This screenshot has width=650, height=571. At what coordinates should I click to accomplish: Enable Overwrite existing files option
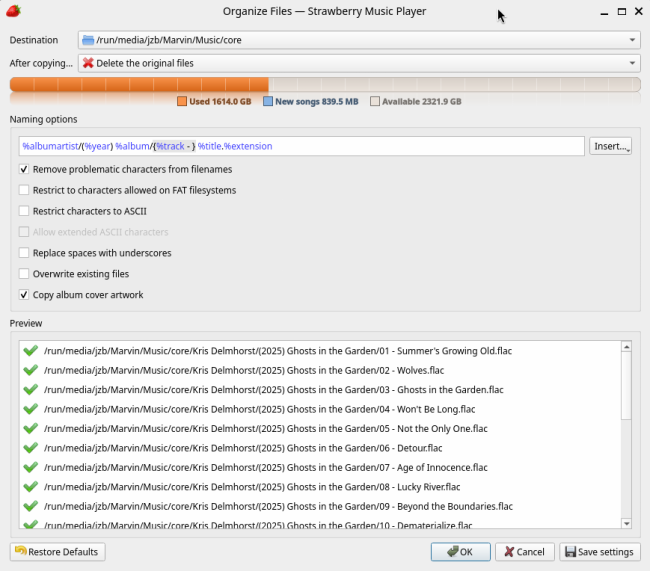(x=24, y=274)
